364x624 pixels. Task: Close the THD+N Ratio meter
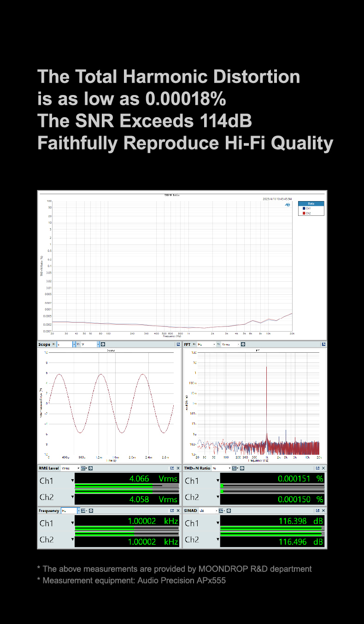click(323, 468)
